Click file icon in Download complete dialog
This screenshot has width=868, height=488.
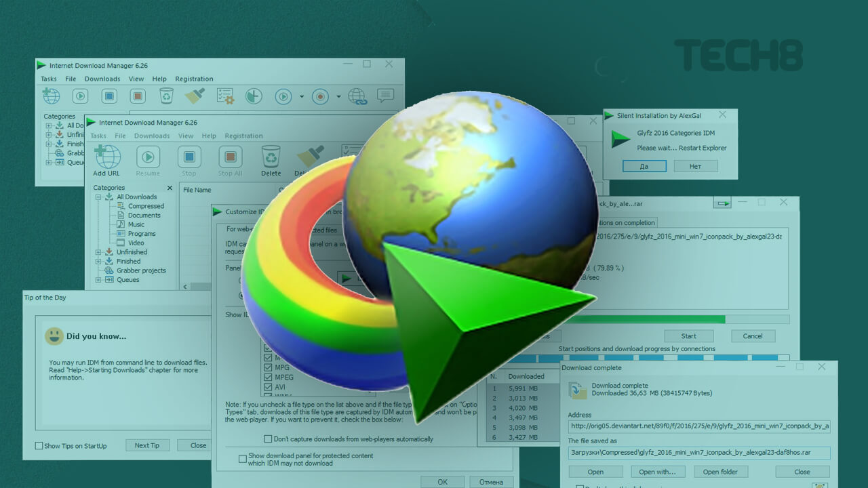[578, 391]
